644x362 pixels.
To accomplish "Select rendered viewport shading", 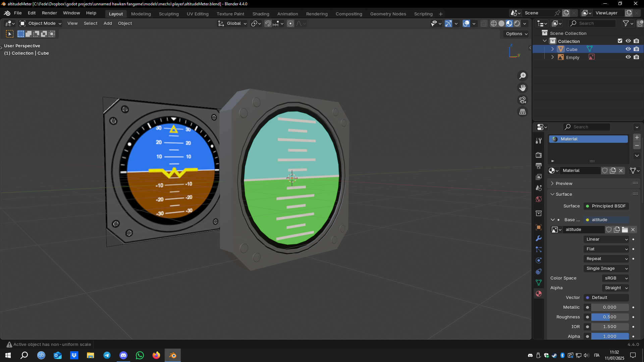I will coord(517,23).
